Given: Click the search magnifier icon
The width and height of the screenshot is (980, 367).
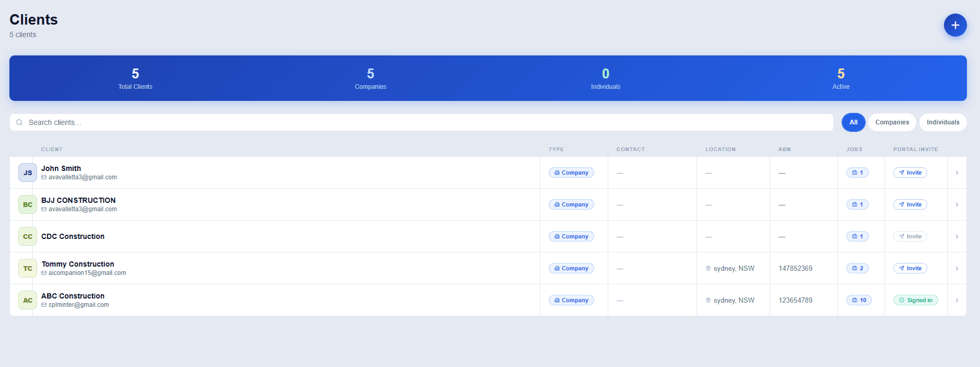Looking at the screenshot, I should pyautogui.click(x=19, y=122).
